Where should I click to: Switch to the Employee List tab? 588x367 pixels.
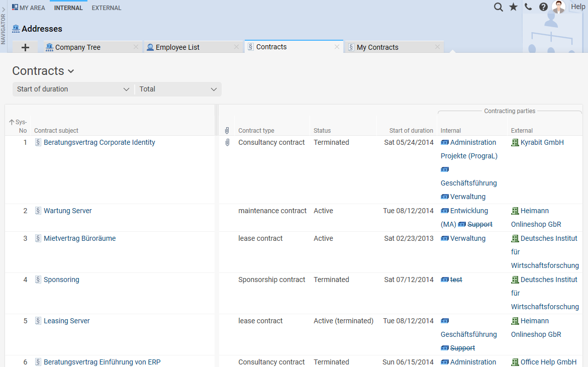pos(178,46)
